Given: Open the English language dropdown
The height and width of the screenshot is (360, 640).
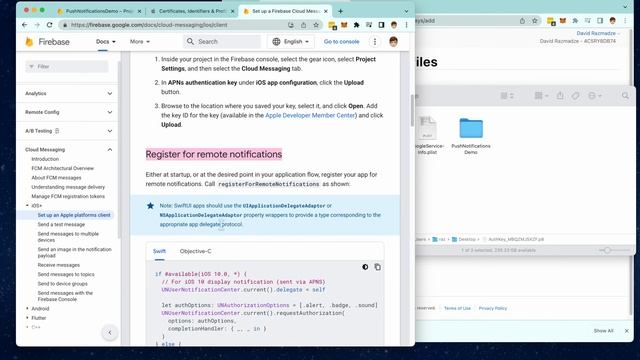Looking at the screenshot, I should 290,42.
